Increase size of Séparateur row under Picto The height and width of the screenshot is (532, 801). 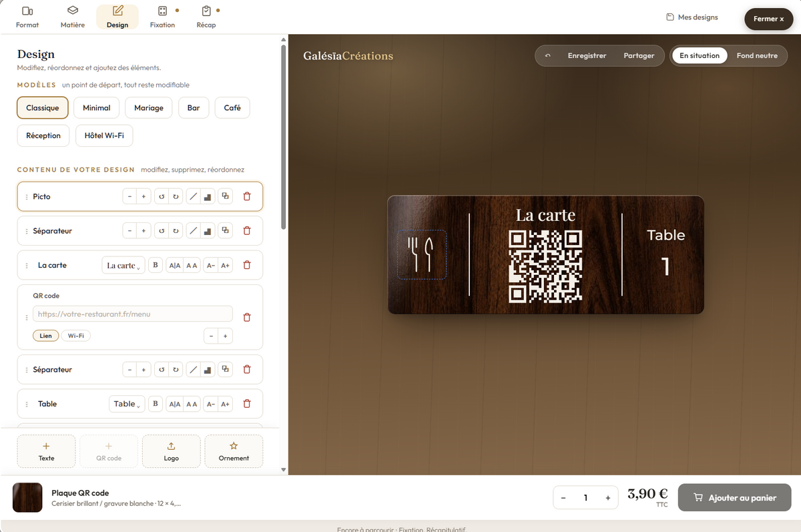pyautogui.click(x=144, y=231)
